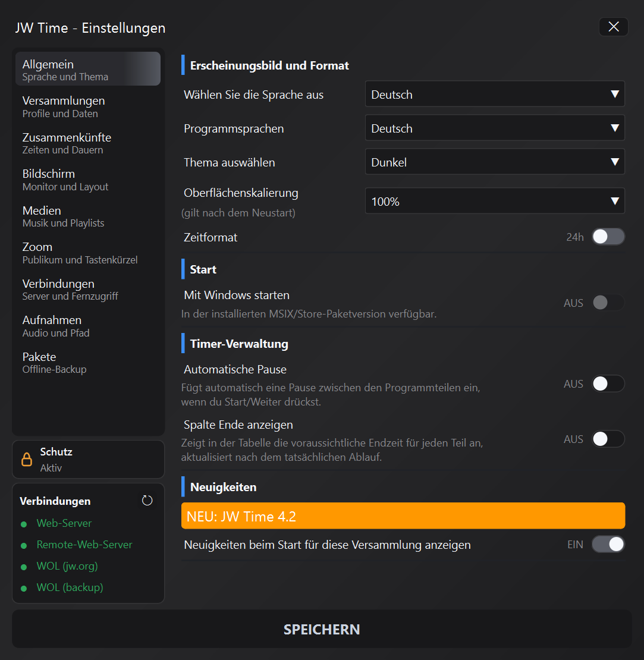Click the WOL (jw.org) connection entry
The width and height of the screenshot is (644, 660).
[67, 566]
